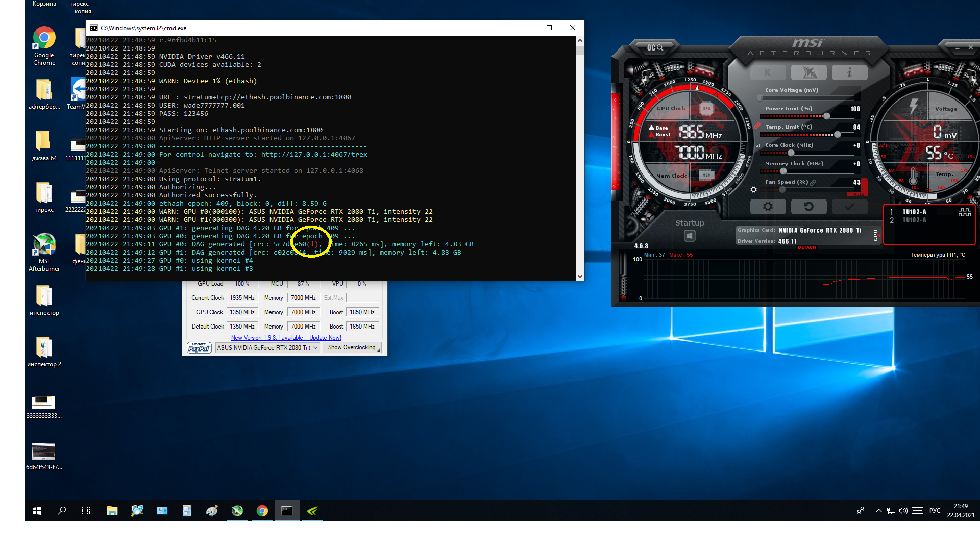Viewport: 980px width, 551px height.
Task: Open the ASUS NVIDIA GeForce RTX 2080 Ti dropdown
Action: pos(267,348)
